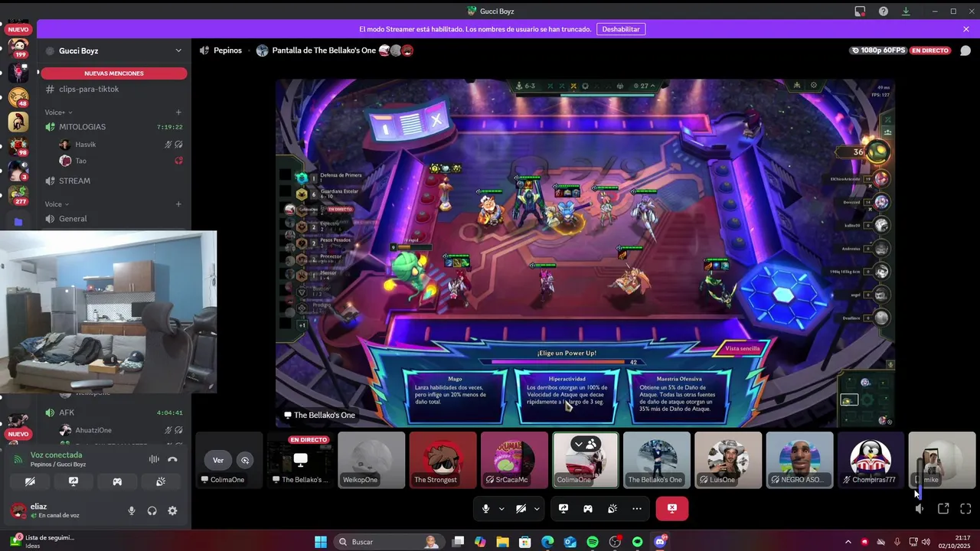
Task: Join STREAM voice channel
Action: click(113, 181)
